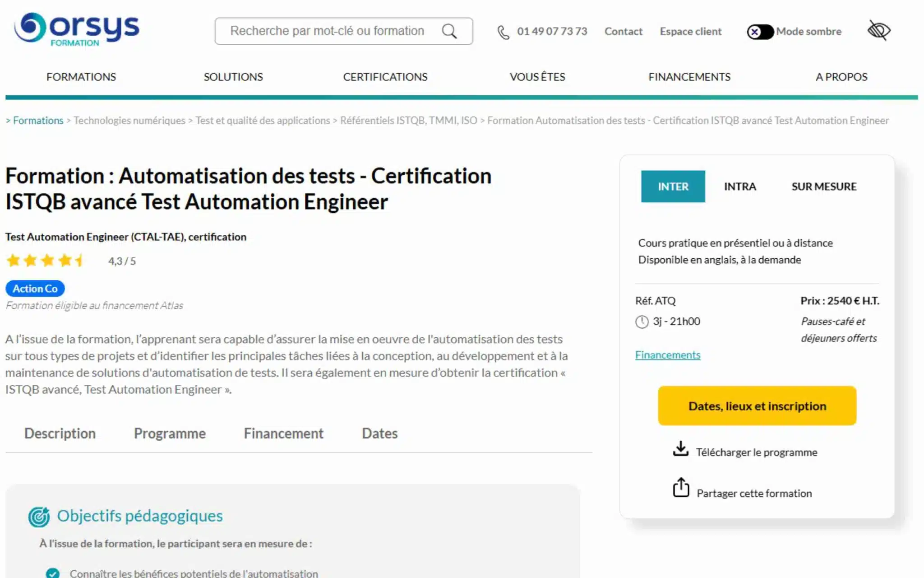This screenshot has height=578, width=924.
Task: Open Formations breadcrumb link
Action: 38,121
